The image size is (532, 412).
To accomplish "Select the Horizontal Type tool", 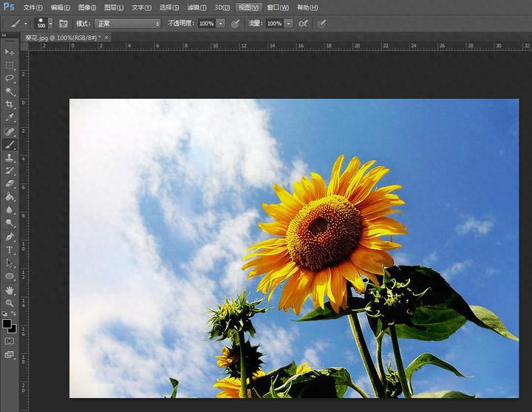I will 10,250.
